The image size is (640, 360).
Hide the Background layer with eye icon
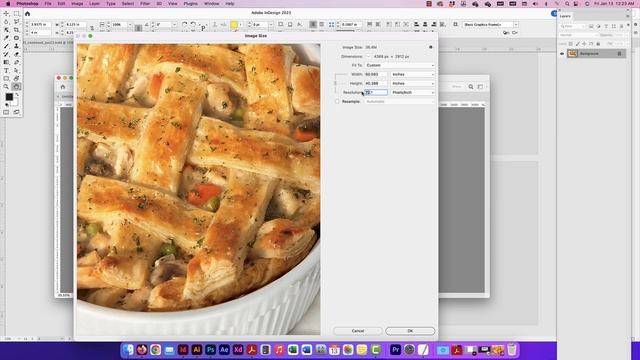click(x=562, y=54)
